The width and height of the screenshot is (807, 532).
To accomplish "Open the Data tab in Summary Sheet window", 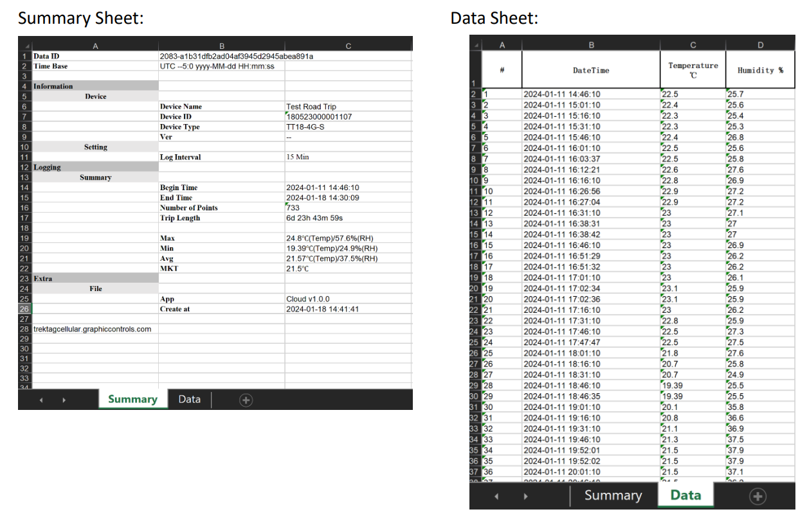I will (189, 399).
